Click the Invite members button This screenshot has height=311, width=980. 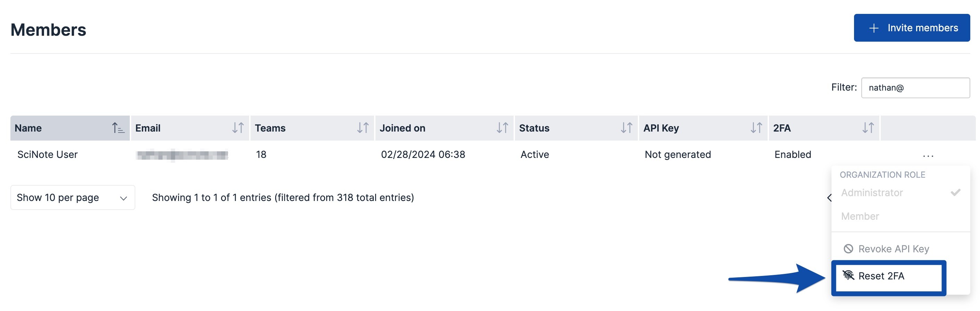tap(912, 28)
